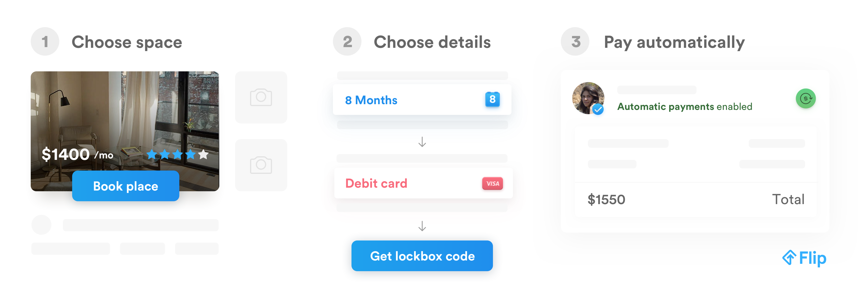Click the fifth white rating star

tap(203, 154)
